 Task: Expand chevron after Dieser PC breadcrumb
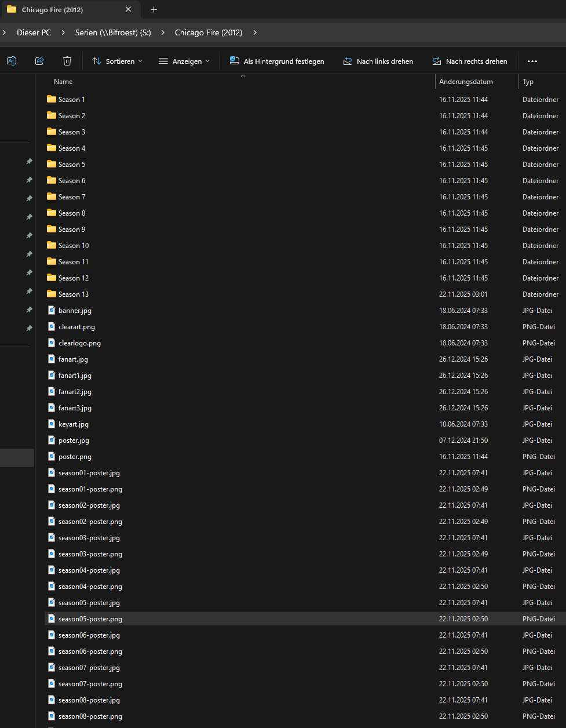pos(63,32)
